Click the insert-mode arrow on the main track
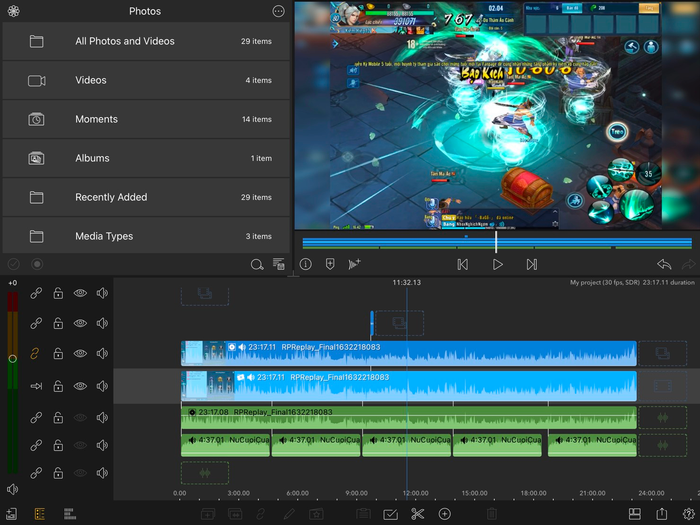Image resolution: width=700 pixels, height=525 pixels. tap(36, 386)
